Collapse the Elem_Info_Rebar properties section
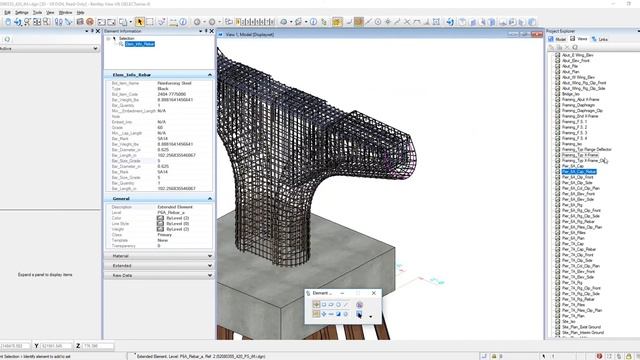 point(210,75)
